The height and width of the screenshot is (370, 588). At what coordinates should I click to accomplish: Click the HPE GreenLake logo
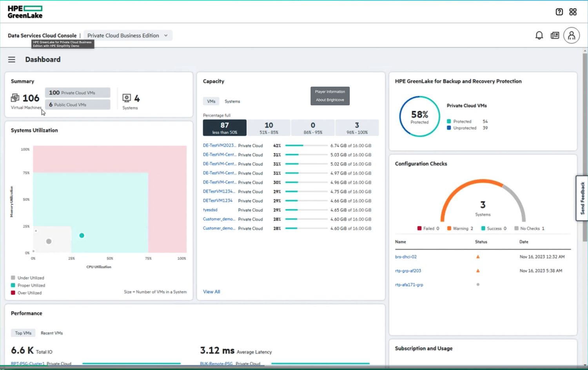[25, 12]
